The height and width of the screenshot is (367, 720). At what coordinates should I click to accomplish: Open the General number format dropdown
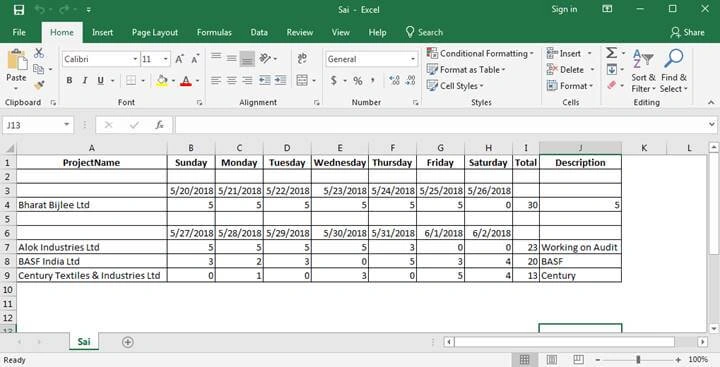tap(412, 59)
